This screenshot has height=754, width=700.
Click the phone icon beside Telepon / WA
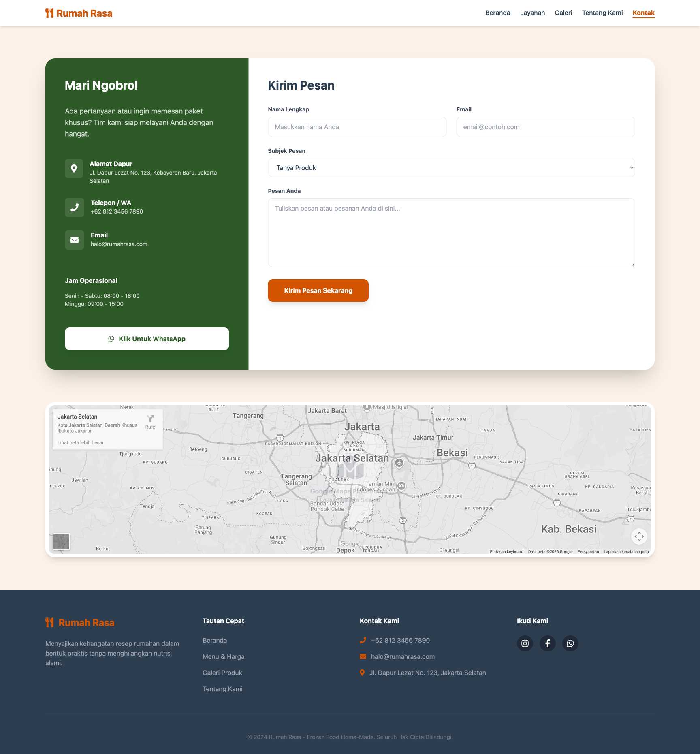click(x=75, y=207)
